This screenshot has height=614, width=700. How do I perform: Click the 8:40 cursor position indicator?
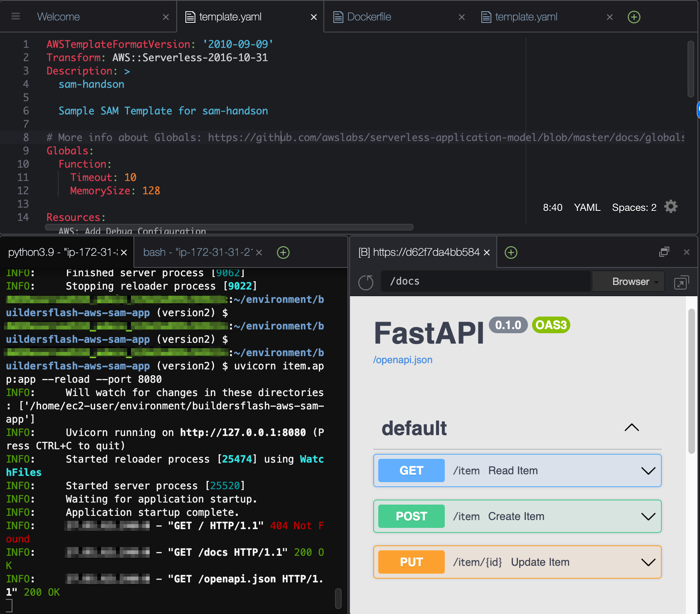(552, 207)
